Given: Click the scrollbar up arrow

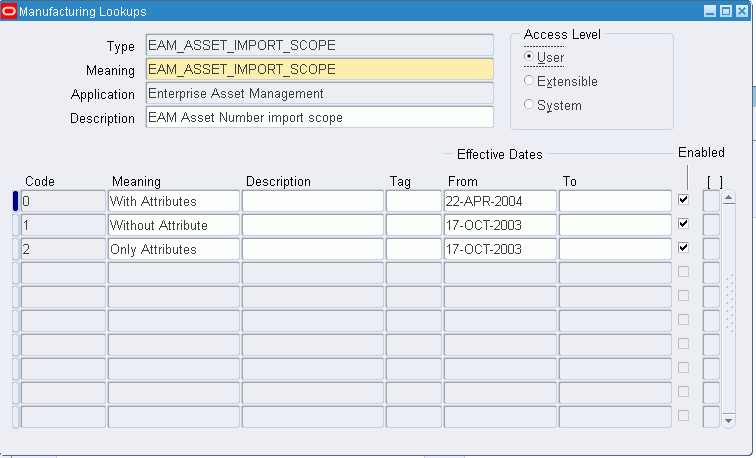Looking at the screenshot, I should 729,197.
